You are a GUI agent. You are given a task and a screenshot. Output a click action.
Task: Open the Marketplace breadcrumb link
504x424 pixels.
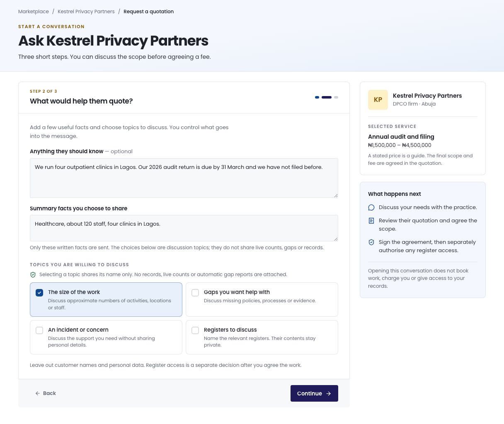(34, 12)
